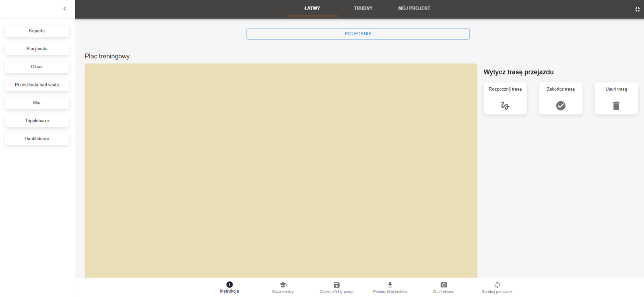The width and height of the screenshot is (644, 297).
Task: Download steps via Pobierz listę kroków icon
Action: [390, 285]
